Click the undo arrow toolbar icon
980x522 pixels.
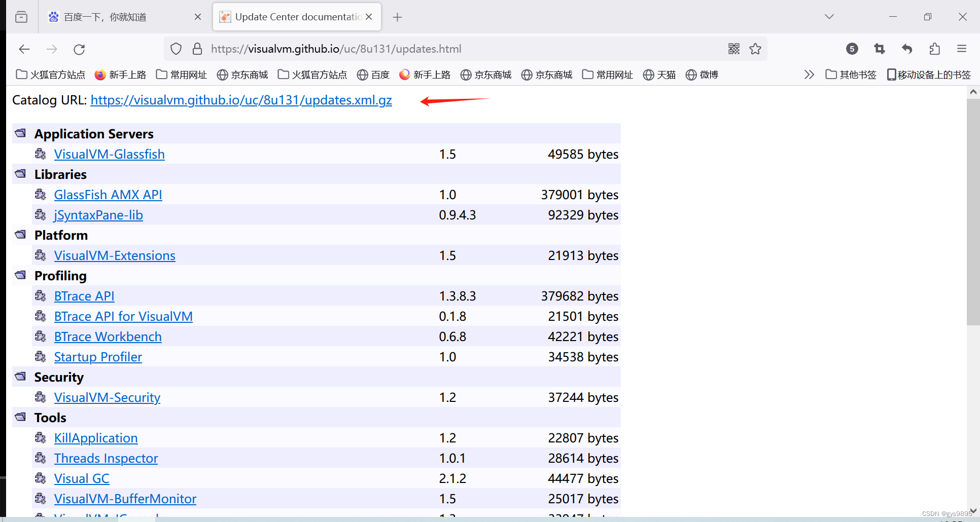[907, 49]
